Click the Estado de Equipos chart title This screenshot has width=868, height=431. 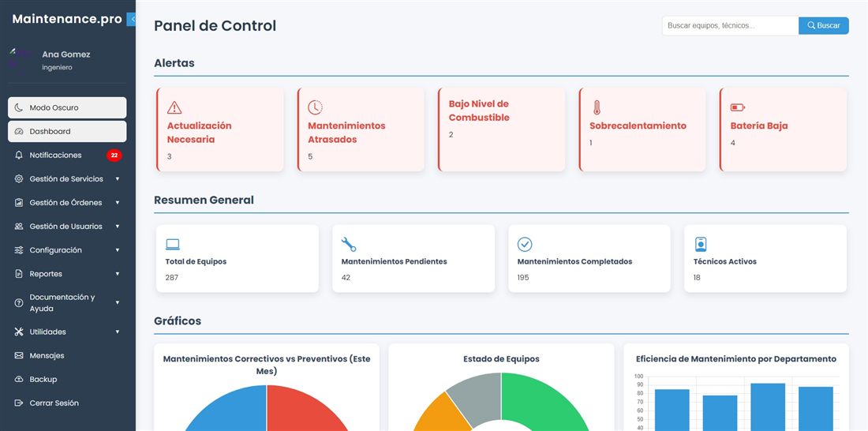[502, 359]
